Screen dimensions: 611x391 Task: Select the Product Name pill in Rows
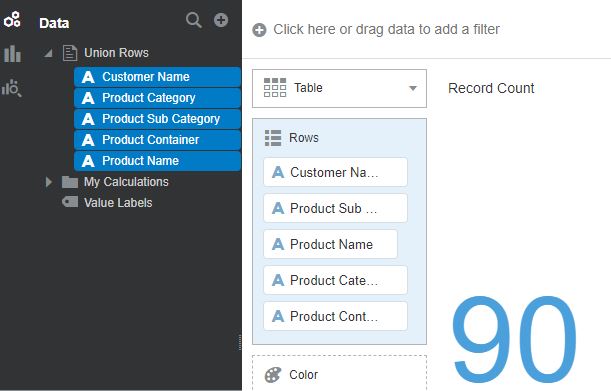pos(330,244)
